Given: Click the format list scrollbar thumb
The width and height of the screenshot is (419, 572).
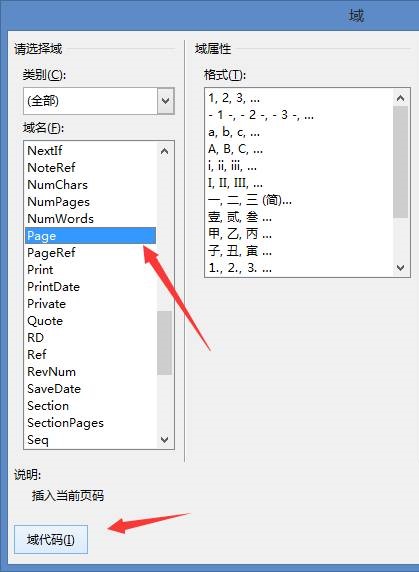Looking at the screenshot, I should tap(400, 162).
